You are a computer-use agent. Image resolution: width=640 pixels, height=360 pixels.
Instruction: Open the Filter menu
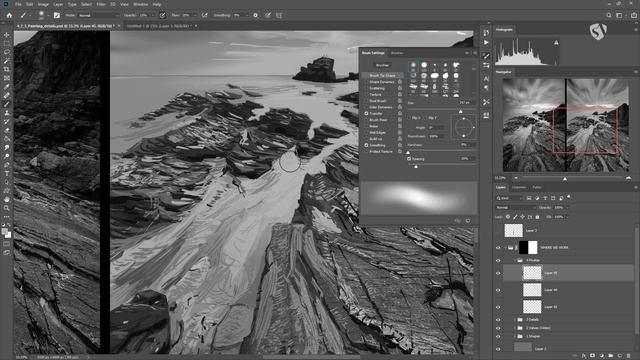(x=101, y=4)
